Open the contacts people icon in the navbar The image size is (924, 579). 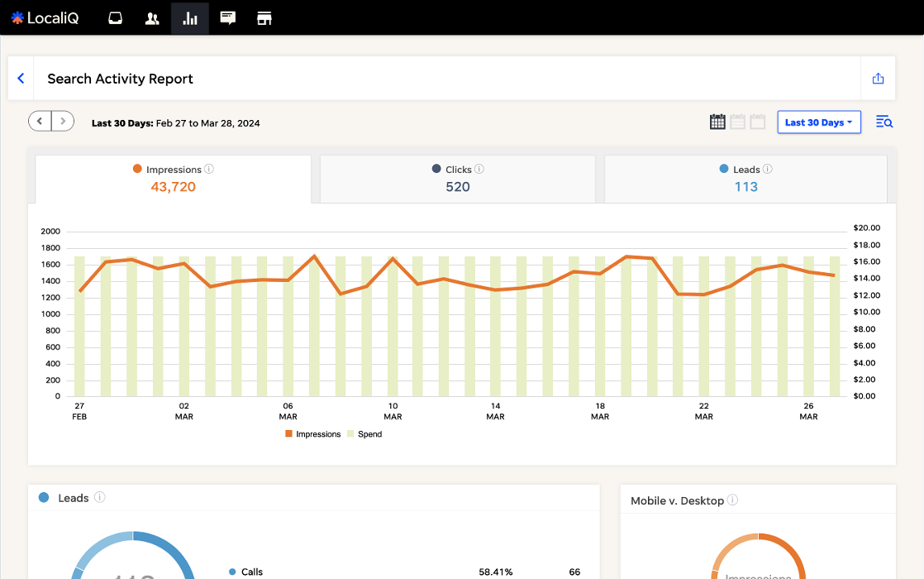click(x=152, y=18)
